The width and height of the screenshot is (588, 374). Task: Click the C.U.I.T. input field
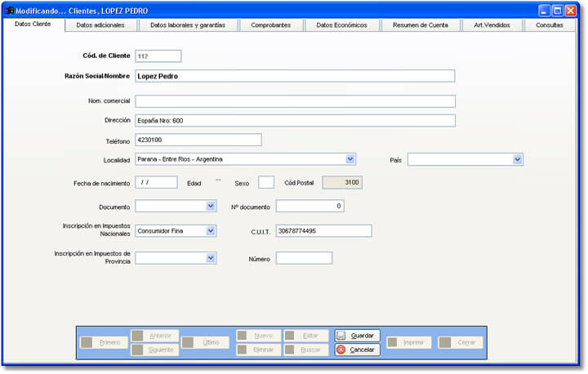point(324,231)
